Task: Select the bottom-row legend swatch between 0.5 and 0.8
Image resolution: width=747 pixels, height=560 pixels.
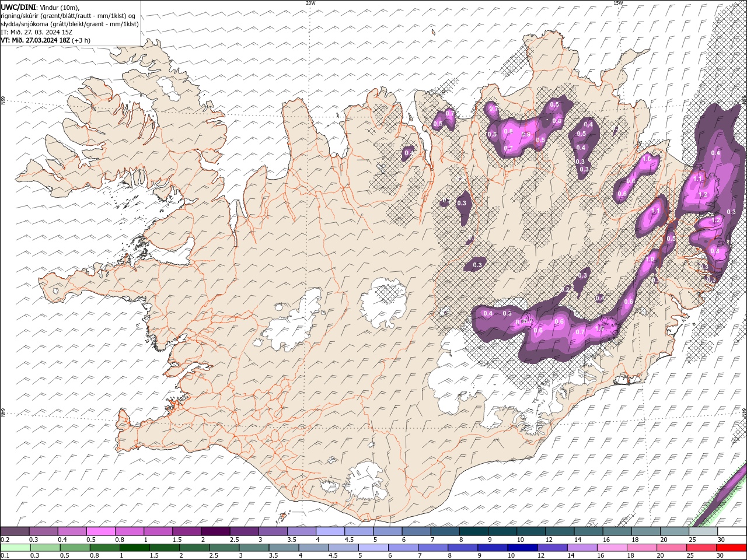Action: (x=75, y=548)
